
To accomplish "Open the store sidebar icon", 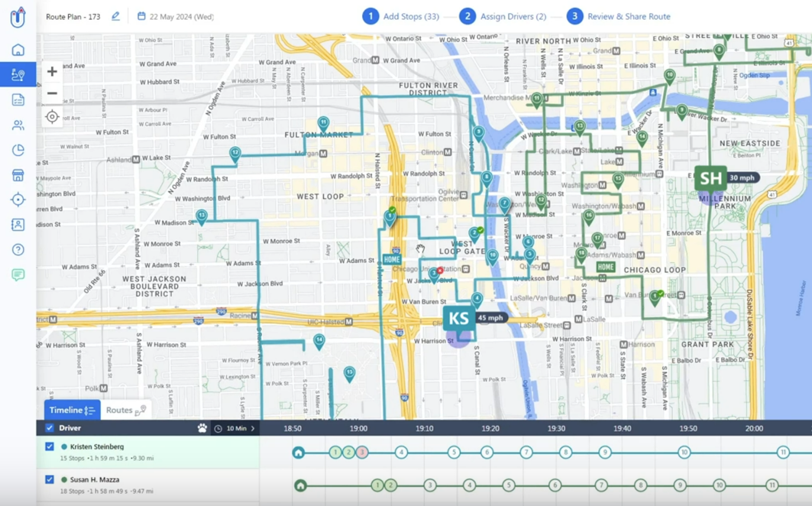I will click(x=18, y=175).
